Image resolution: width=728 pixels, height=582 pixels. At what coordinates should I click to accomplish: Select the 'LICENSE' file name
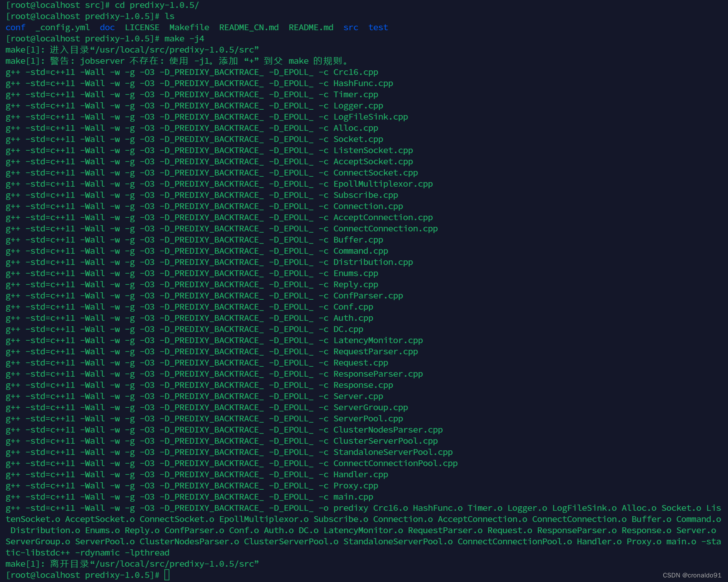[142, 27]
